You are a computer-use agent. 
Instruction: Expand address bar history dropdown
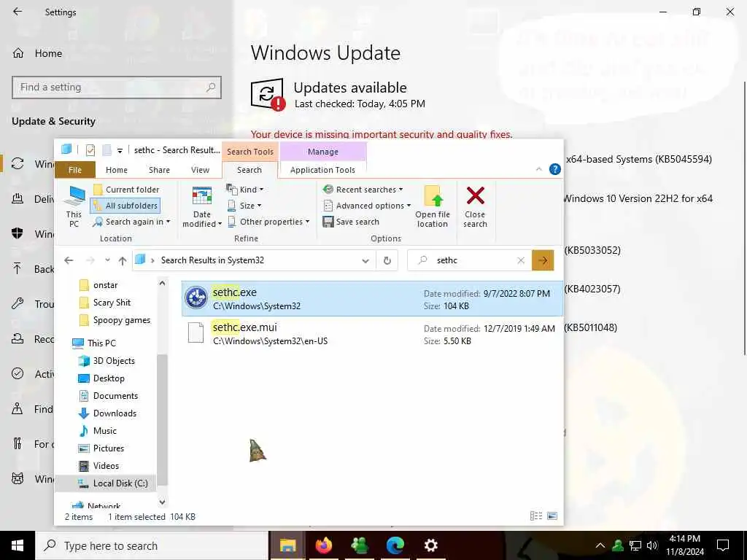[365, 260]
